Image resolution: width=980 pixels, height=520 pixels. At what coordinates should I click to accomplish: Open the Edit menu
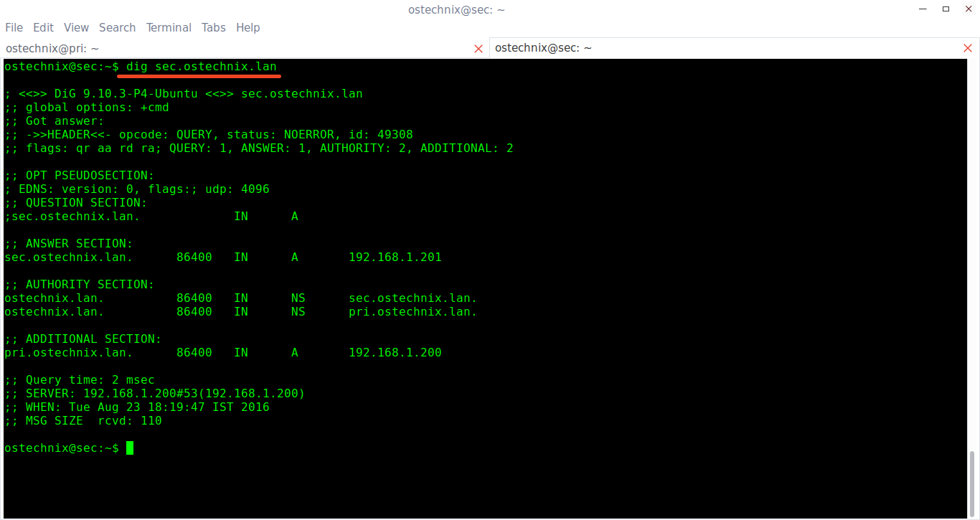click(43, 27)
